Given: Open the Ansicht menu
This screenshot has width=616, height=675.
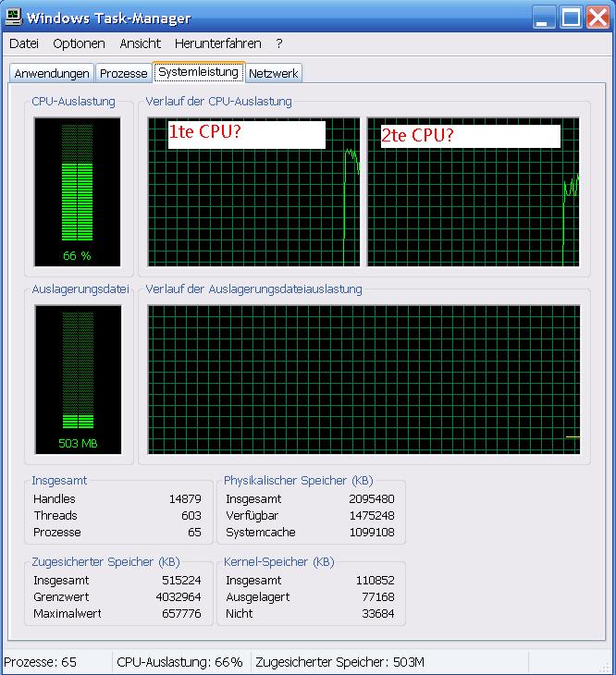Looking at the screenshot, I should pos(141,43).
